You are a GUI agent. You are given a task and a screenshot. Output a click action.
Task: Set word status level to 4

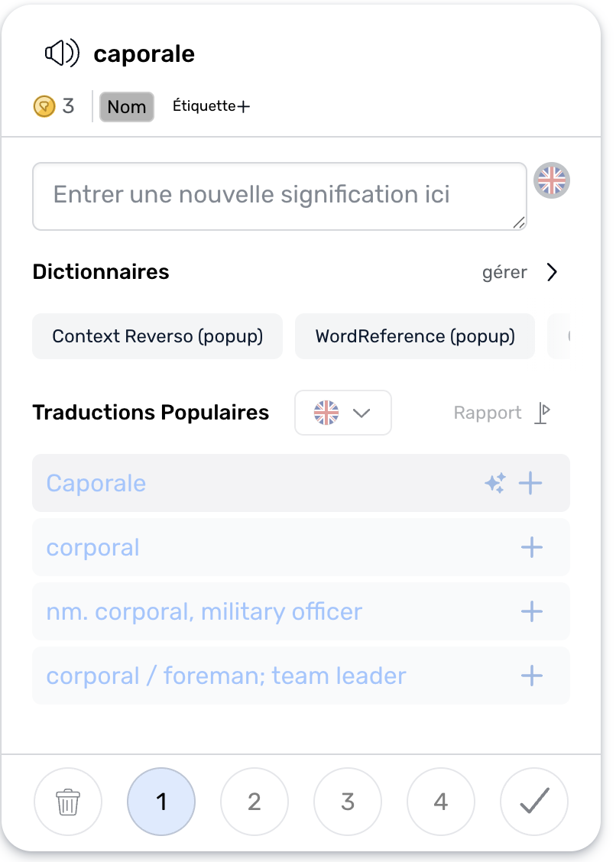[x=441, y=802]
